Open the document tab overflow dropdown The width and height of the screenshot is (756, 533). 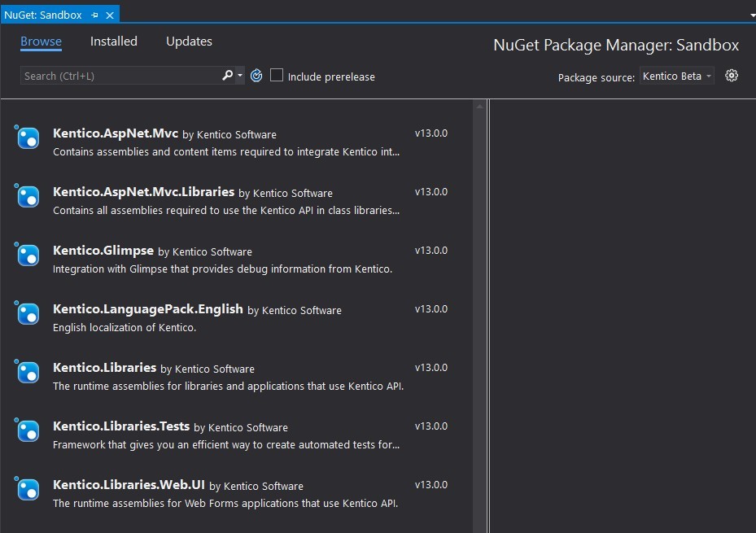pyautogui.click(x=753, y=15)
